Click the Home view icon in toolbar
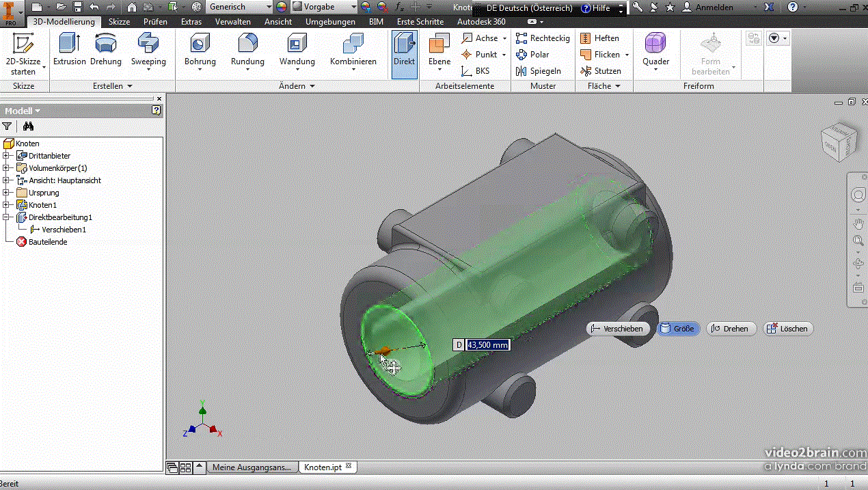 [133, 7]
